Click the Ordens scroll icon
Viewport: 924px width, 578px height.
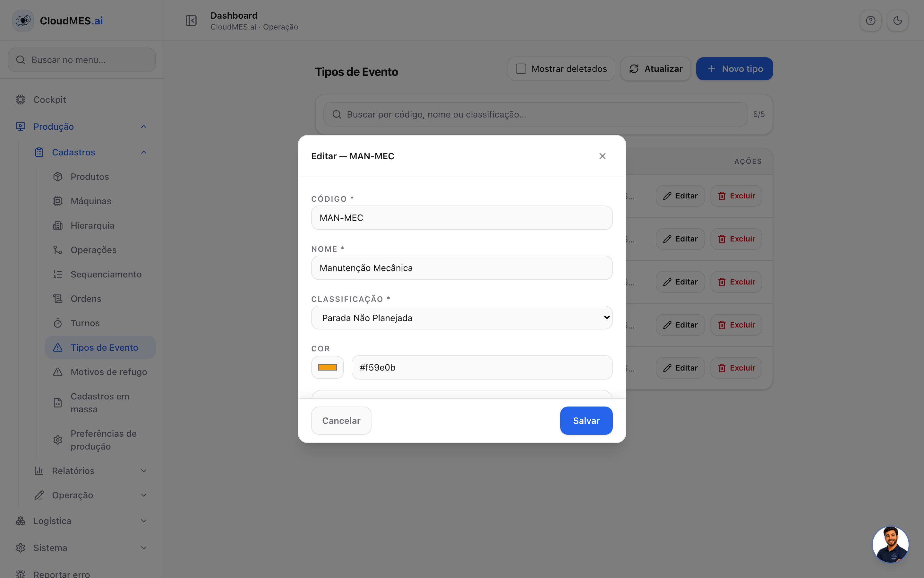pos(58,299)
